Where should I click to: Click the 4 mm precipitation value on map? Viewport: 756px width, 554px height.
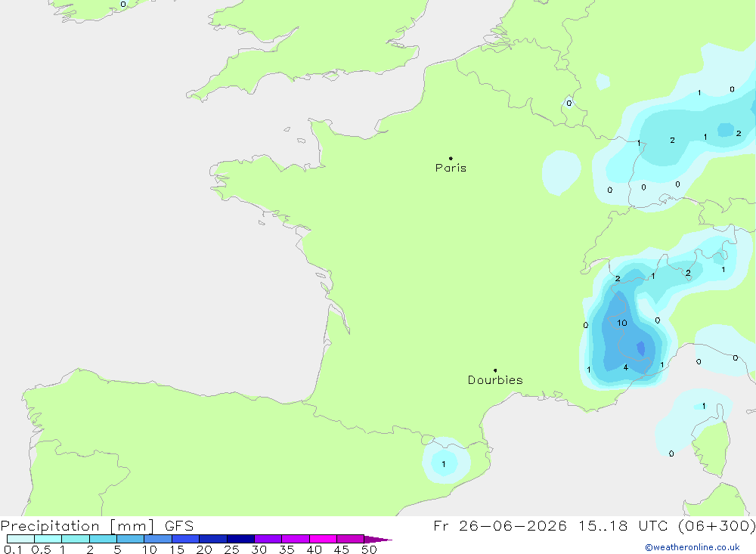click(x=625, y=367)
